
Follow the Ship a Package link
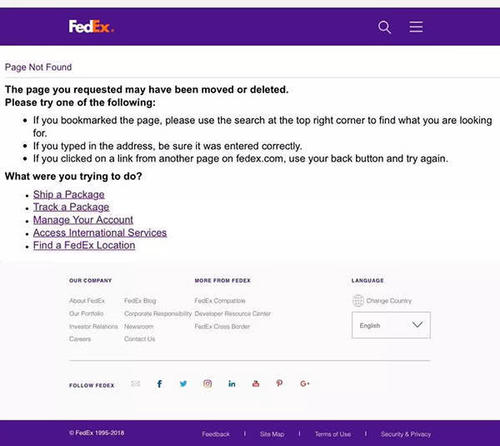(x=69, y=194)
